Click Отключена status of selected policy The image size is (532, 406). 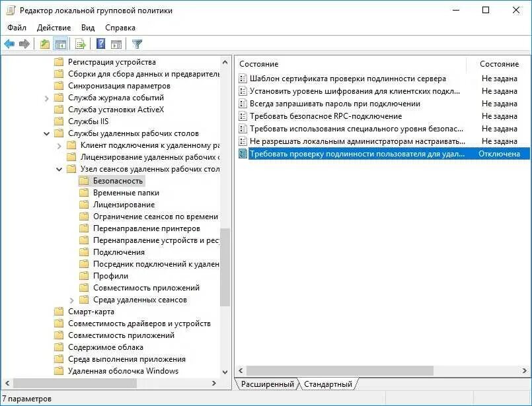[x=499, y=154]
